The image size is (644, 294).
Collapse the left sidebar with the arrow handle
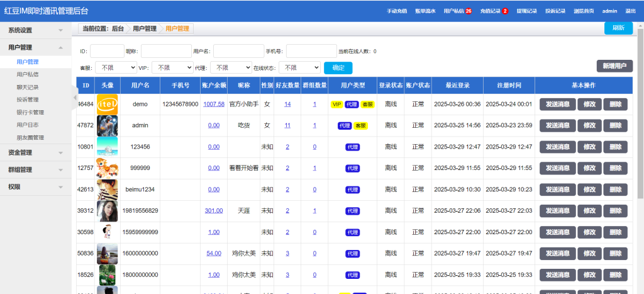pyautogui.click(x=75, y=98)
